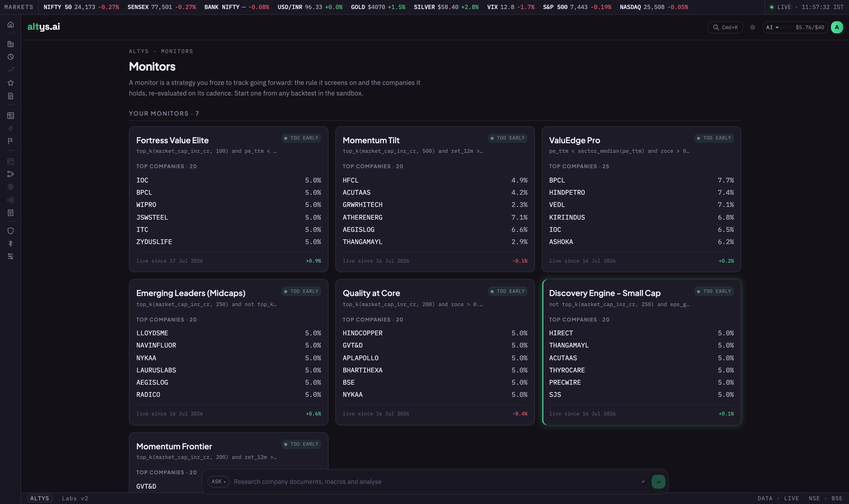Click the LIVE time indicator at top right
The height and width of the screenshot is (504, 849).
[807, 7]
